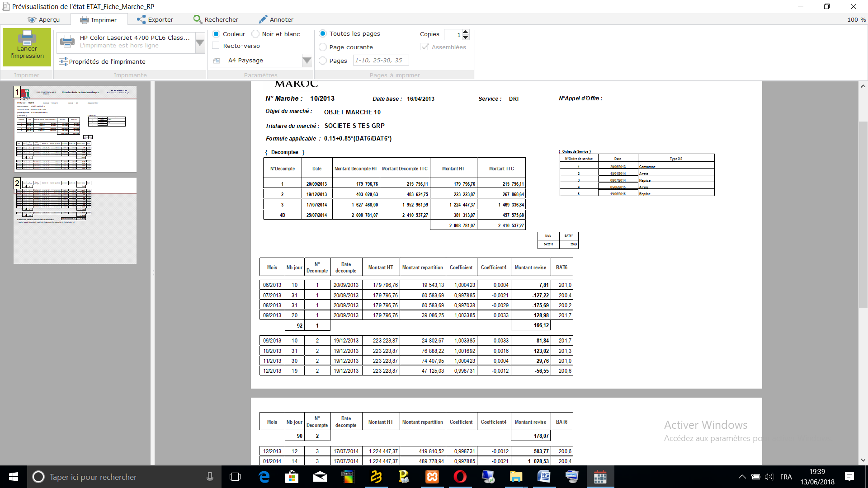Click the paper format icon beside A4 Paysage
Screen dimensions: 868x488
click(217, 61)
